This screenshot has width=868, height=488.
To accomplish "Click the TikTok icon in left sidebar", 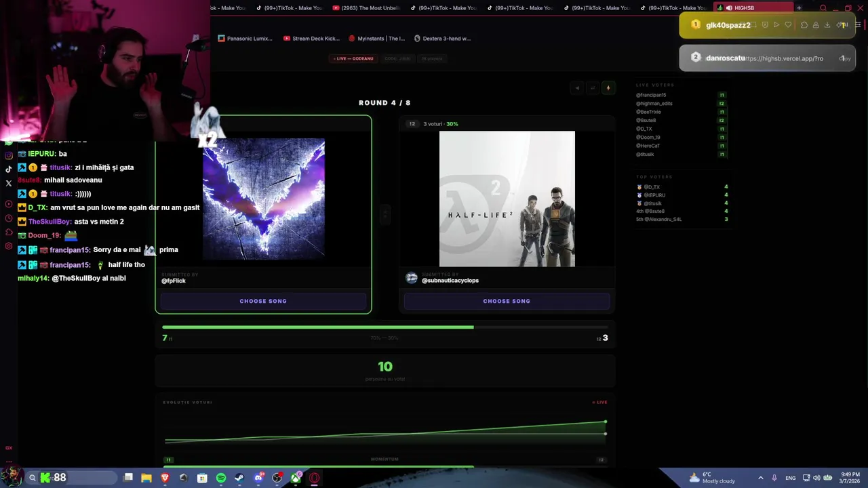I will (x=8, y=169).
